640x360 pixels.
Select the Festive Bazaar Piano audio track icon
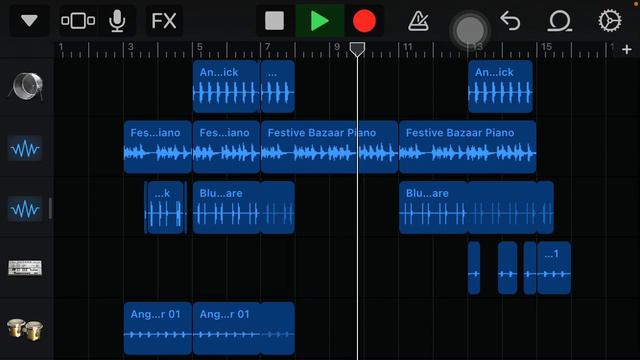tap(25, 148)
